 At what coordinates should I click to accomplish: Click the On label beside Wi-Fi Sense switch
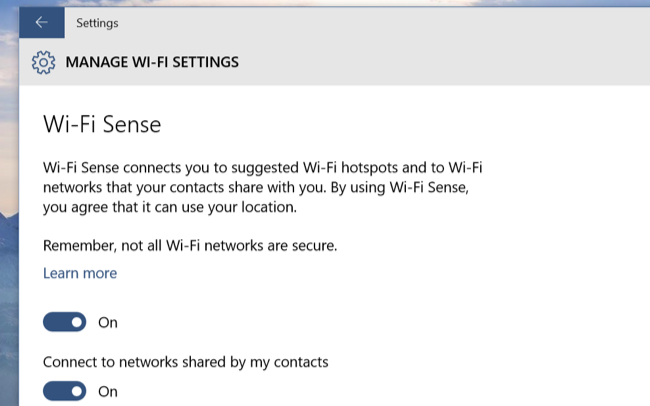click(108, 323)
